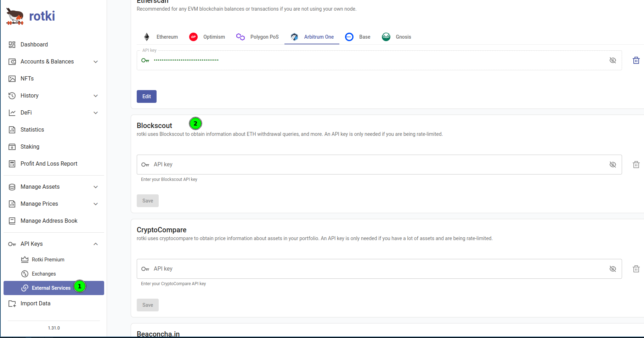Click the Blockscout section heading

click(154, 126)
